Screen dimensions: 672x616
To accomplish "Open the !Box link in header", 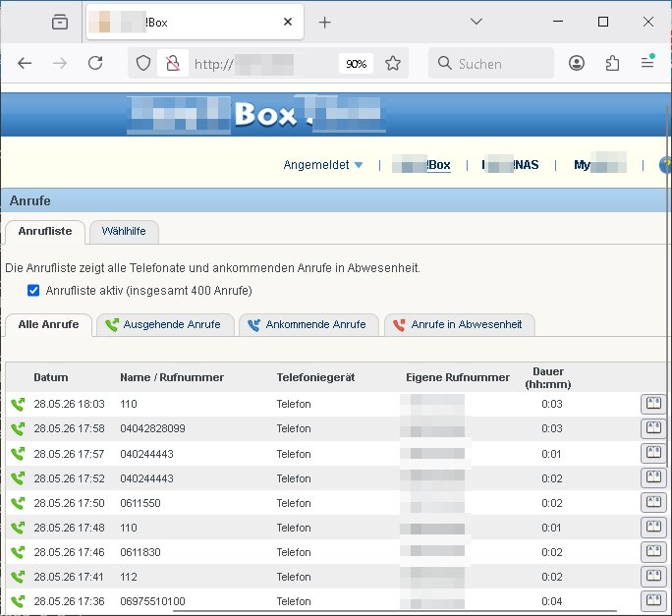I will [x=421, y=165].
